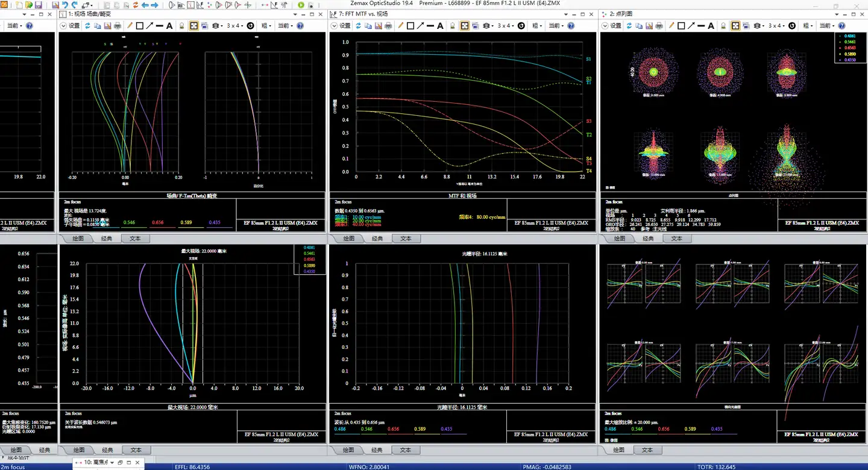Switch to 文本 tab under 场曲/畸变 plot

[135, 239]
